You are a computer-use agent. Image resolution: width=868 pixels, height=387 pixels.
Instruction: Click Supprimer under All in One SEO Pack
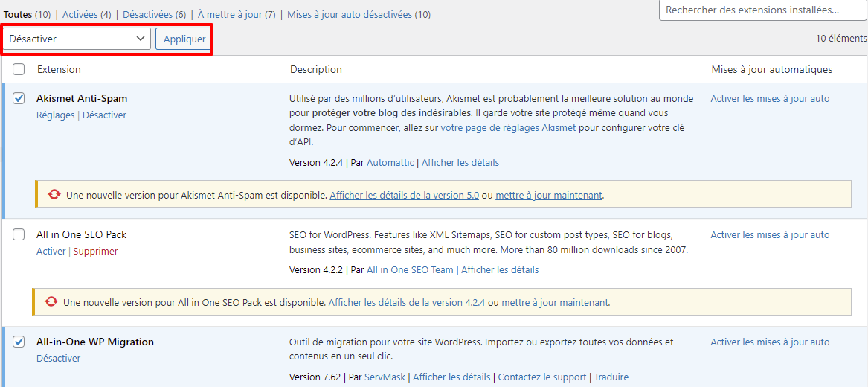pos(96,252)
